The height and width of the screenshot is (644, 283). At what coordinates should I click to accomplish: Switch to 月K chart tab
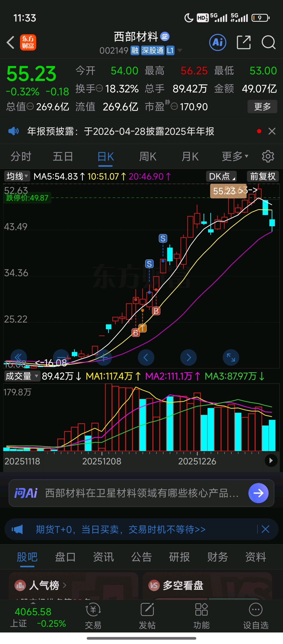(190, 157)
